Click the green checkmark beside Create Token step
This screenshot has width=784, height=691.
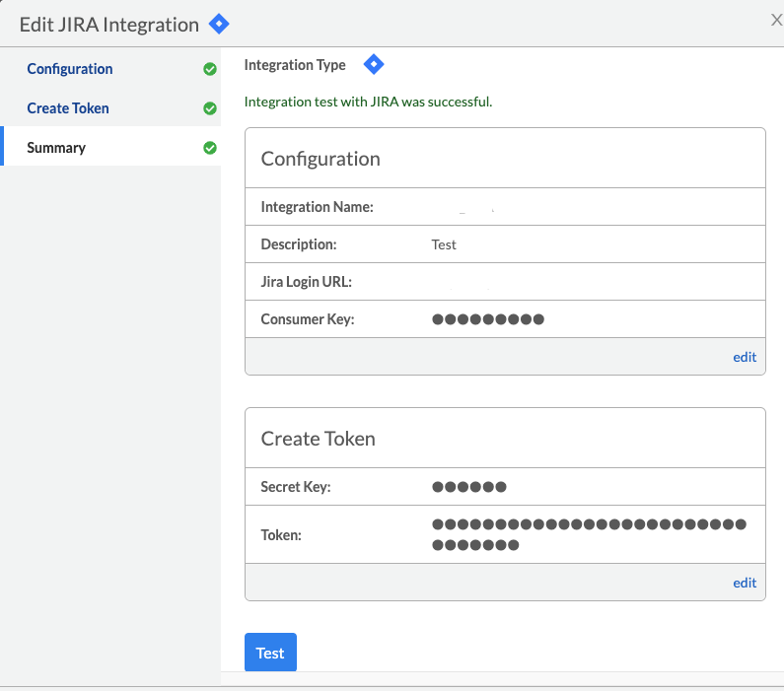(x=209, y=108)
